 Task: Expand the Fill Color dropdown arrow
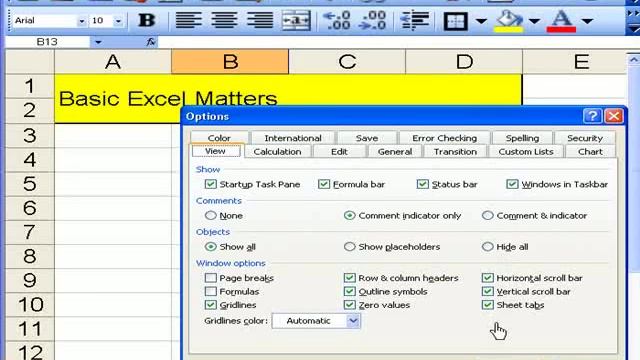534,21
